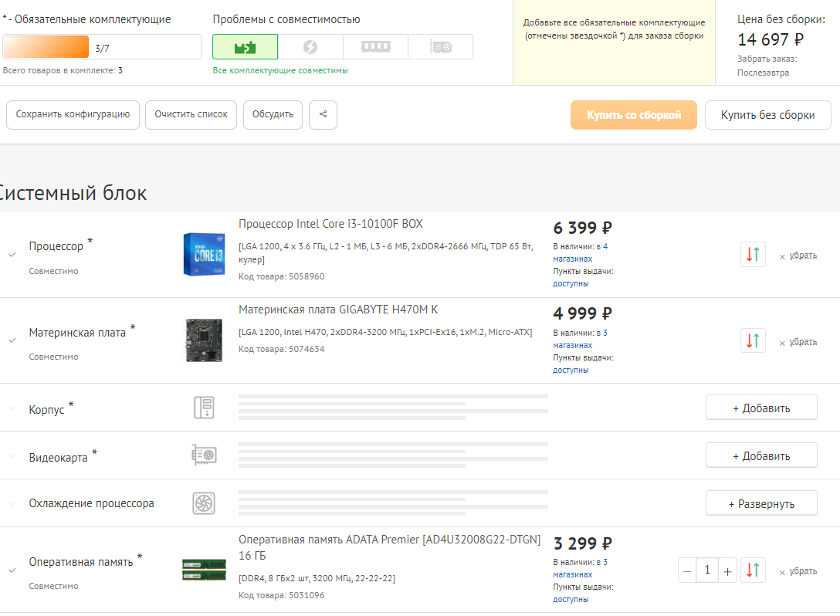This screenshot has width=840, height=616.
Task: Click the RAM quantity input field
Action: 707,570
